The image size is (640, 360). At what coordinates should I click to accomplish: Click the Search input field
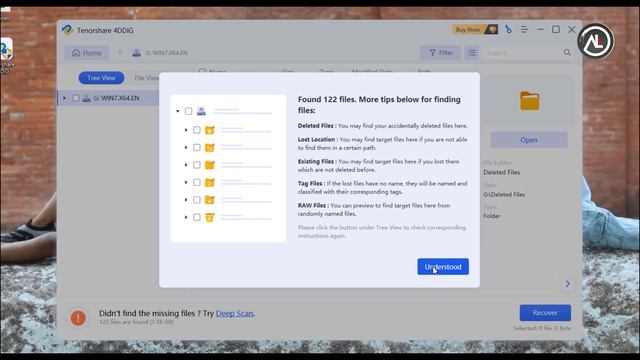[x=522, y=53]
